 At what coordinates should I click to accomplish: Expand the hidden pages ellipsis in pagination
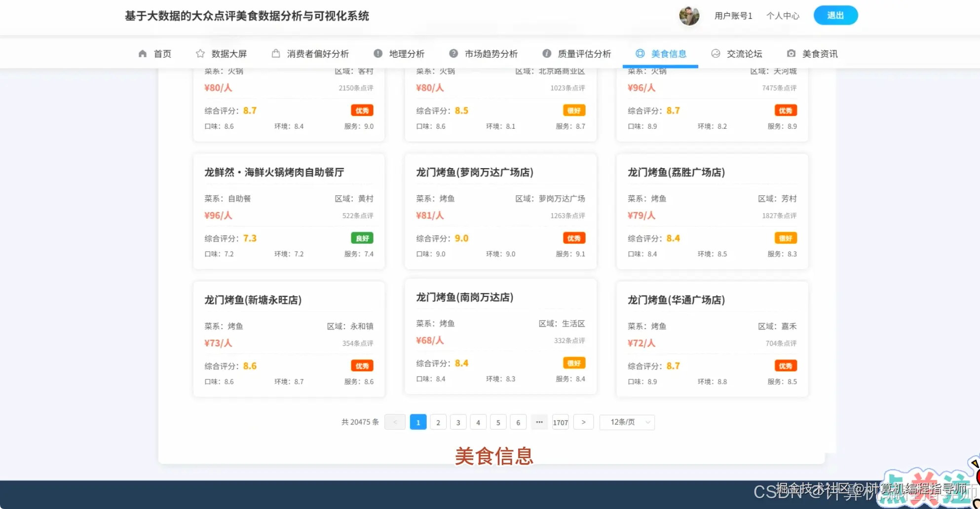point(539,422)
